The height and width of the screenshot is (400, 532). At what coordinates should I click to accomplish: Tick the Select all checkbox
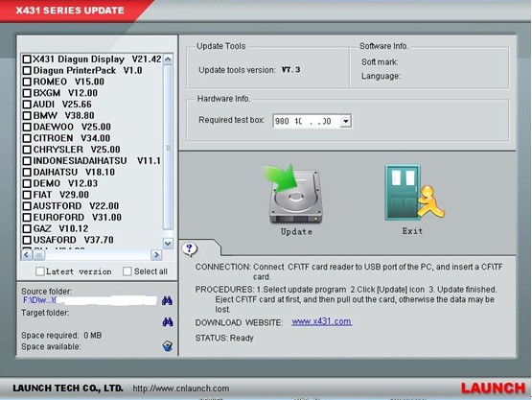tap(127, 271)
